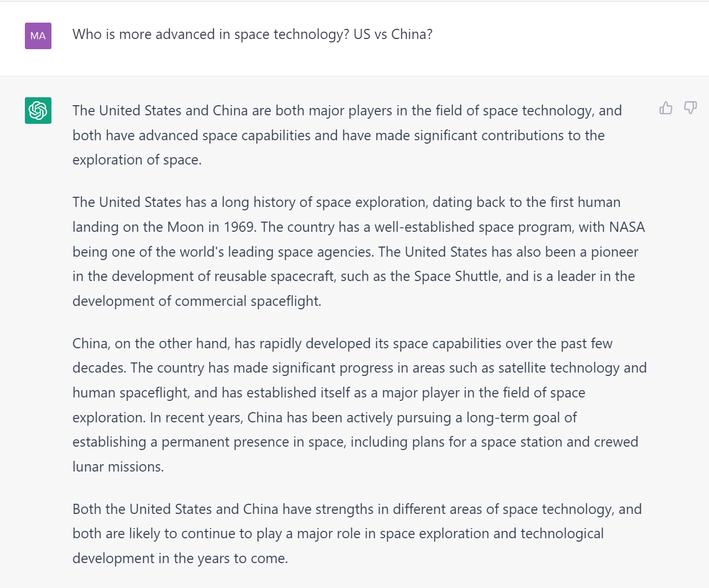Click the phrase exploration of space
Viewport: 709px width, 588px height.
137,160
